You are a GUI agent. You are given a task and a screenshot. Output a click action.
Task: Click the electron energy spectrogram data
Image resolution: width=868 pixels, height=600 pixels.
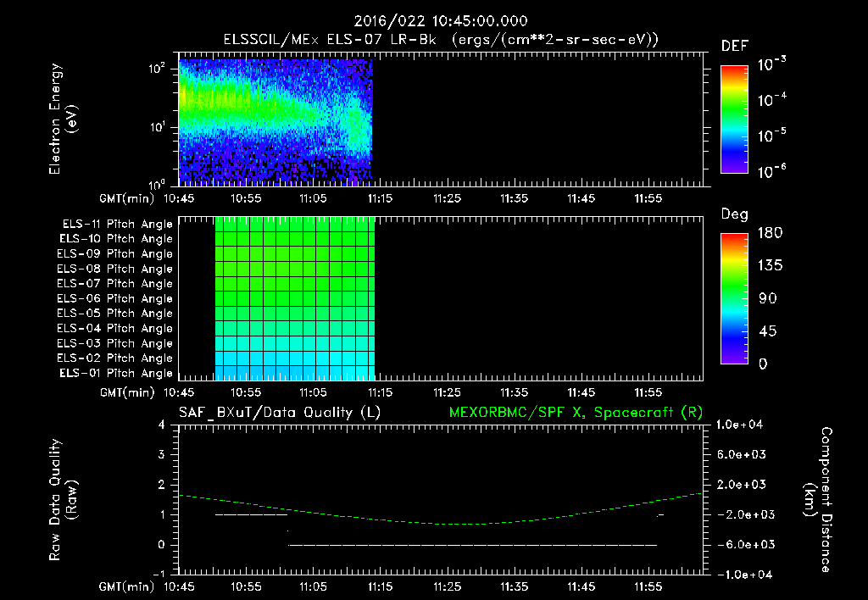coord(275,122)
